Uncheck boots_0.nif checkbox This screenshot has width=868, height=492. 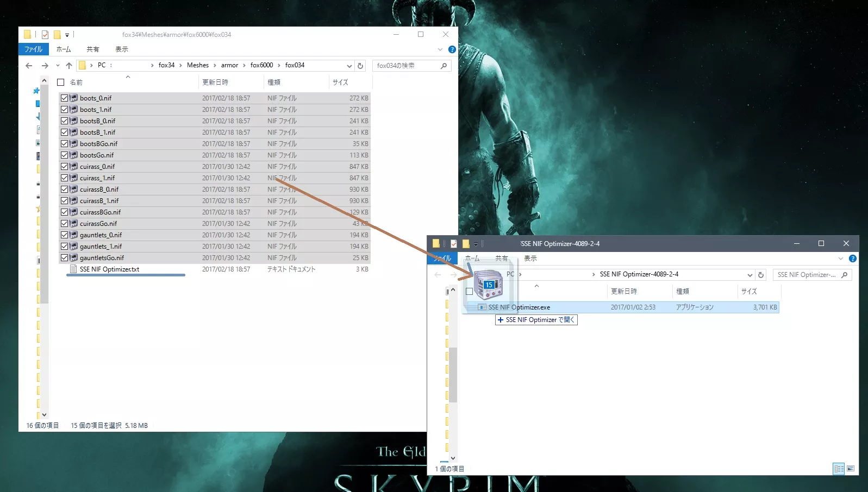[x=64, y=98]
